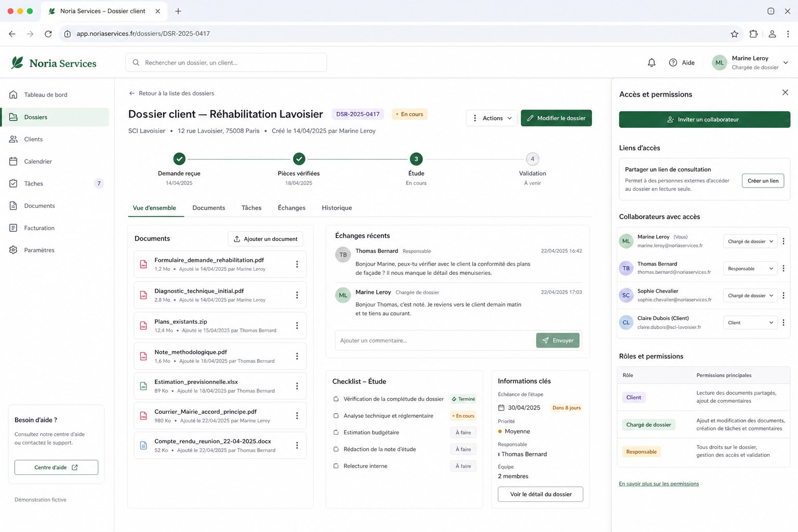
Task: Open the notifications bell
Action: click(x=651, y=62)
